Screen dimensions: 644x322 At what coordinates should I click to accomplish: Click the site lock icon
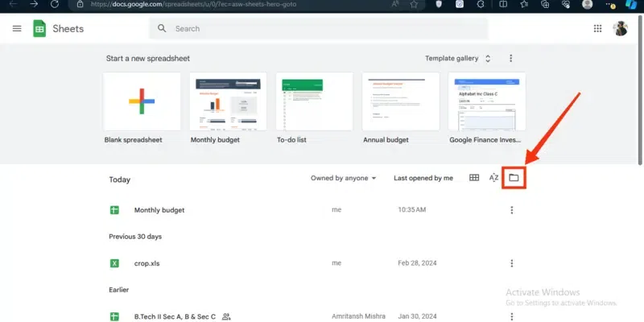(80, 4)
